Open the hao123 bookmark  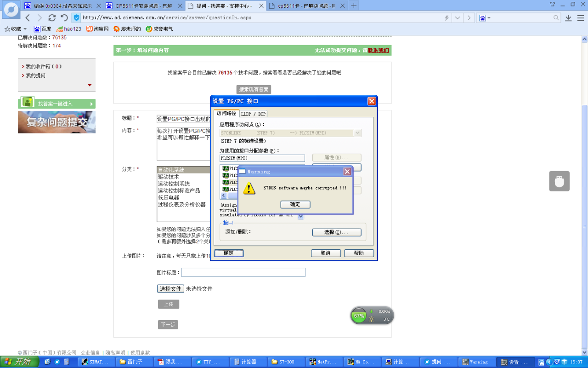point(69,29)
